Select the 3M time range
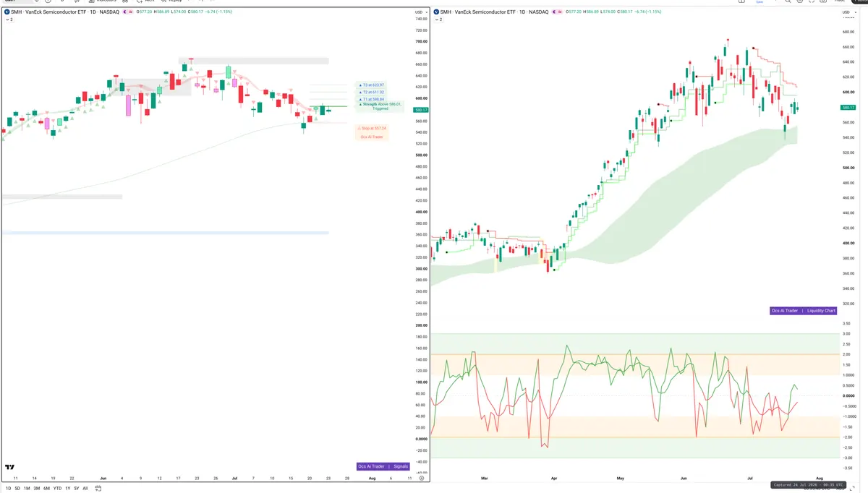The height and width of the screenshot is (493, 868). coord(37,489)
